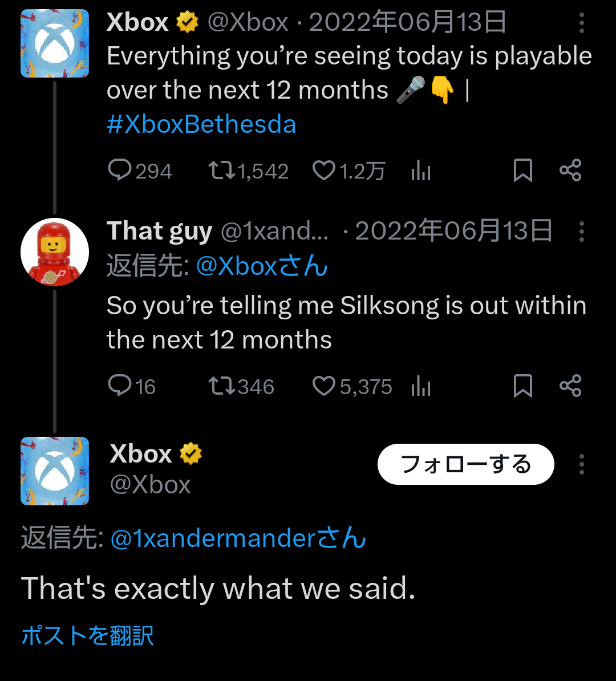Bookmark That guy's Silksong tweet
The width and height of the screenshot is (616, 681).
[x=522, y=386]
